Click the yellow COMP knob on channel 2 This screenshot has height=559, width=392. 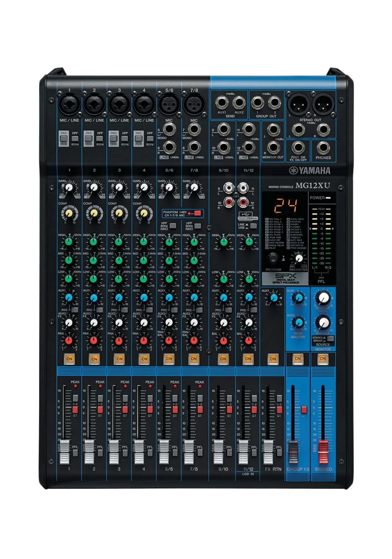click(x=94, y=213)
